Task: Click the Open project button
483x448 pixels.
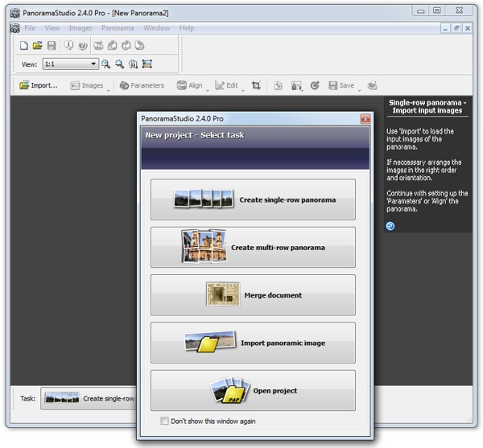Action: click(253, 391)
